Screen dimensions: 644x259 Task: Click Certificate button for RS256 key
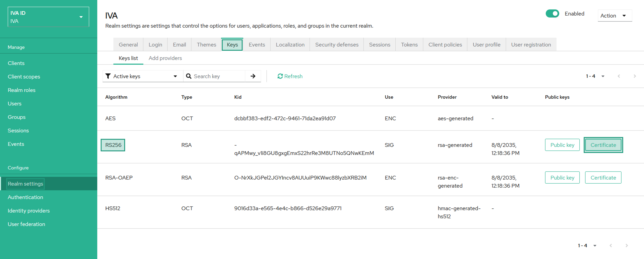click(603, 145)
